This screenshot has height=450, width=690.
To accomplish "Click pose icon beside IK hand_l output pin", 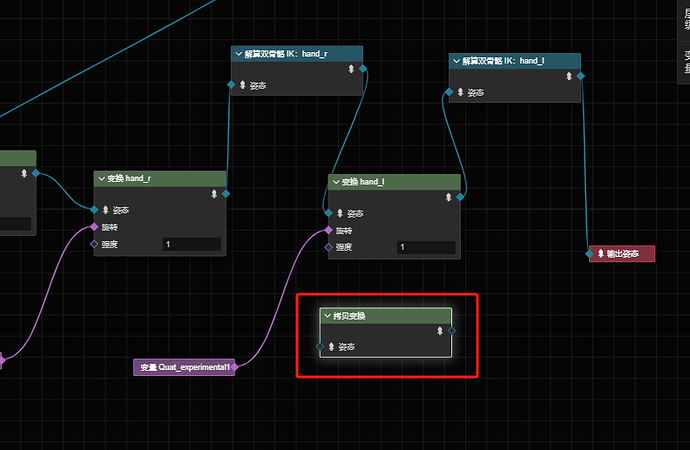I will pyautogui.click(x=569, y=76).
